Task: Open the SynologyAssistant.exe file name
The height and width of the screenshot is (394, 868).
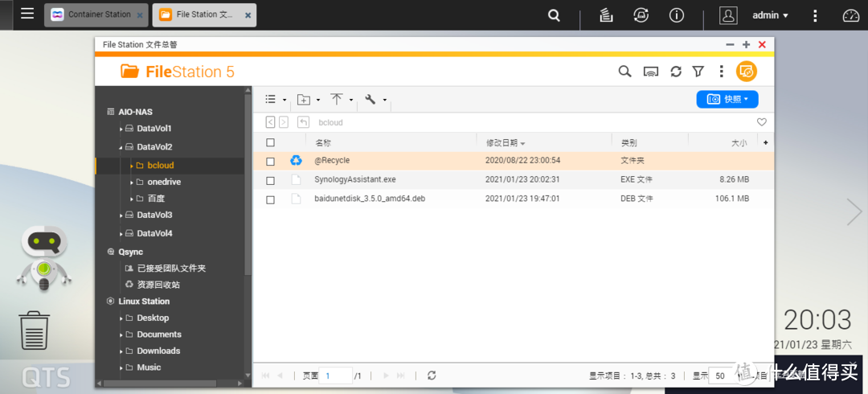Action: 355,179
